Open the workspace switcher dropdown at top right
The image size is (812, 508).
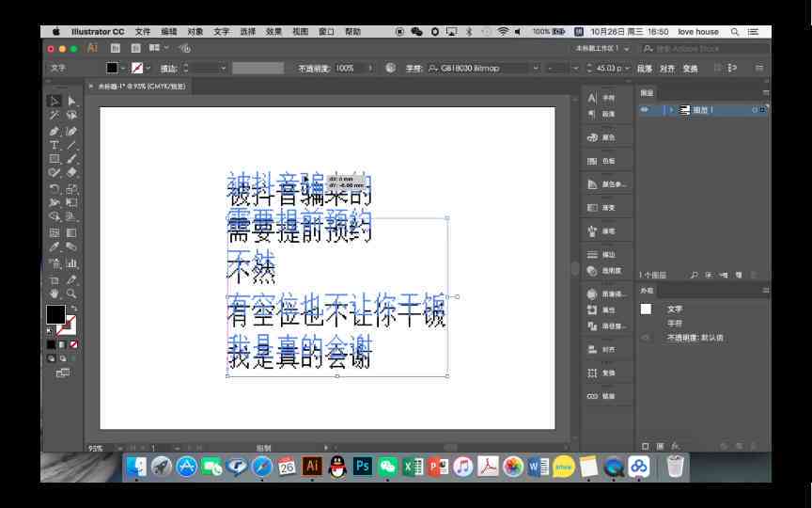point(602,48)
